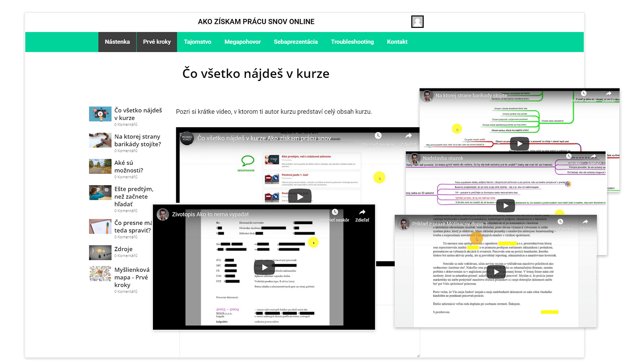Play the Nadstavba otazok video
625x364 pixels.
point(505,206)
